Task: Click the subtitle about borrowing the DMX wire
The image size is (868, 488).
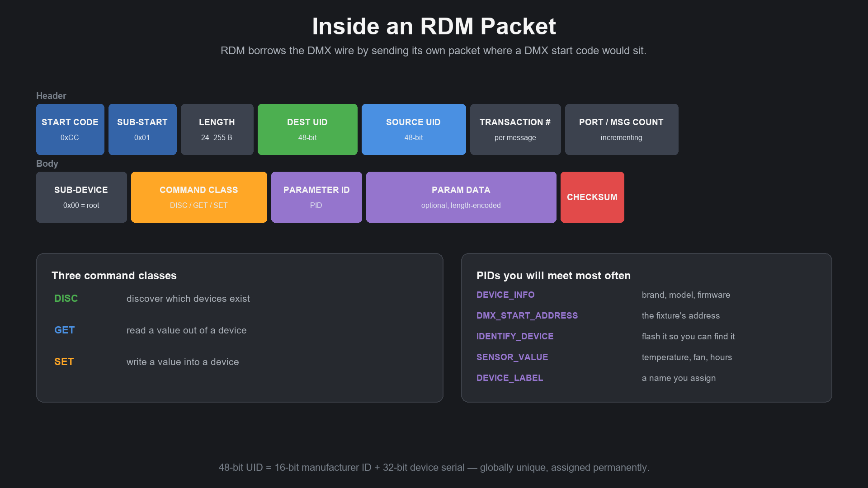Action: tap(434, 51)
